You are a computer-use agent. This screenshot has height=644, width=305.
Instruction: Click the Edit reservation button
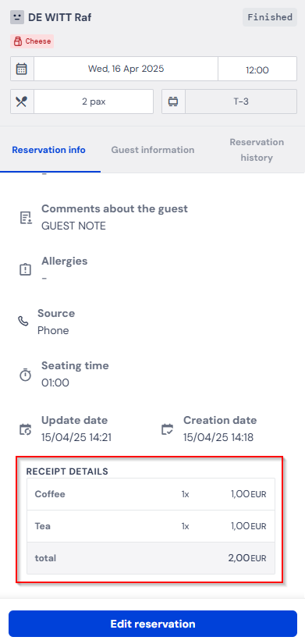pyautogui.click(x=153, y=624)
